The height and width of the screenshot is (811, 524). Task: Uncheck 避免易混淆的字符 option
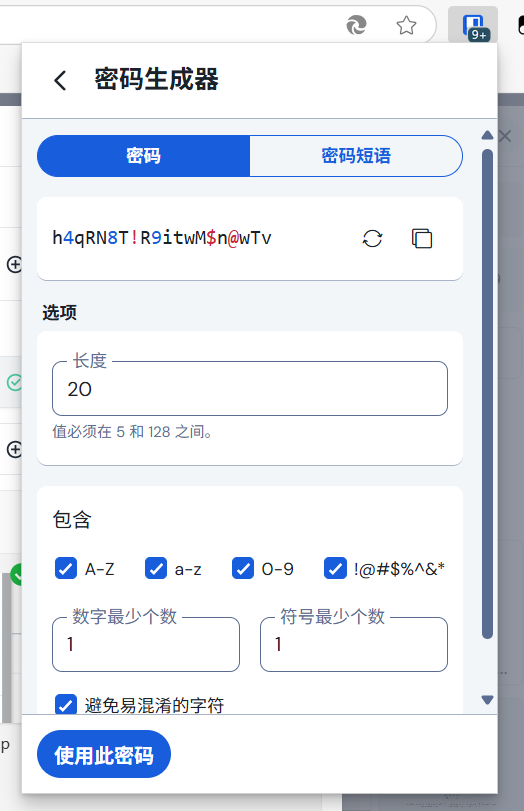(66, 704)
